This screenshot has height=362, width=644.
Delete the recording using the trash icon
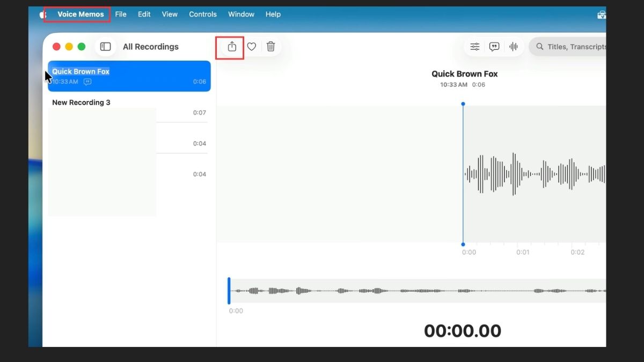[x=271, y=47]
